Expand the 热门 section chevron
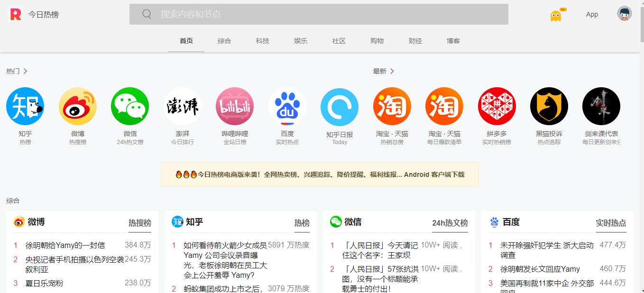The height and width of the screenshot is (293, 644). point(26,71)
